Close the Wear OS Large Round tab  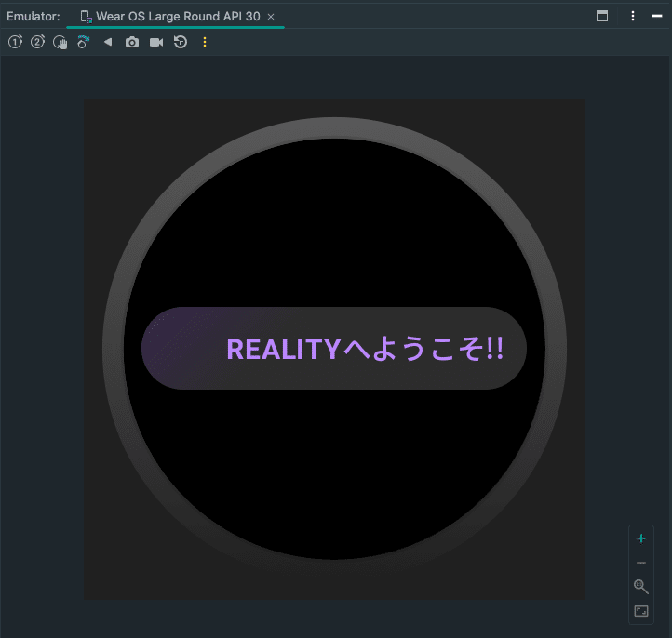click(x=271, y=17)
